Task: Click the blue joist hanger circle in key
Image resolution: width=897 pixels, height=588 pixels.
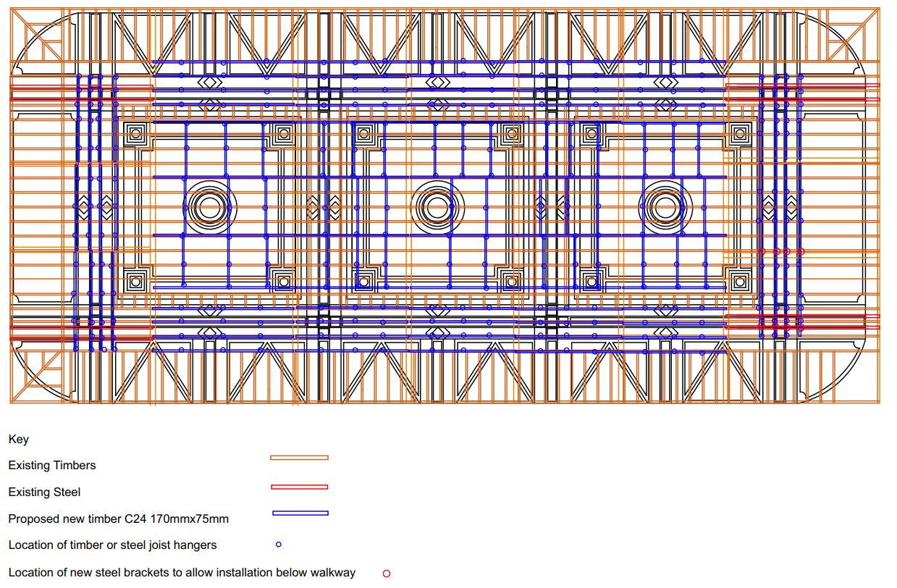Action: [x=279, y=545]
